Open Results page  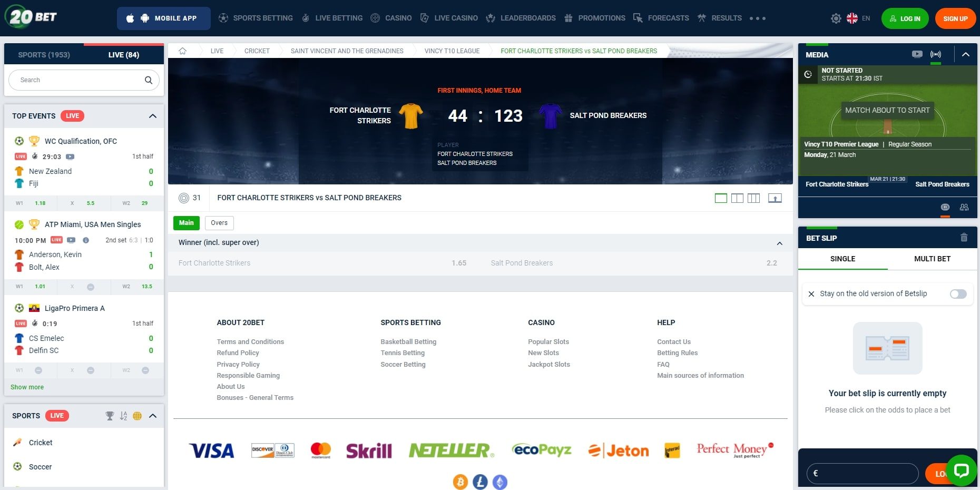[719, 18]
